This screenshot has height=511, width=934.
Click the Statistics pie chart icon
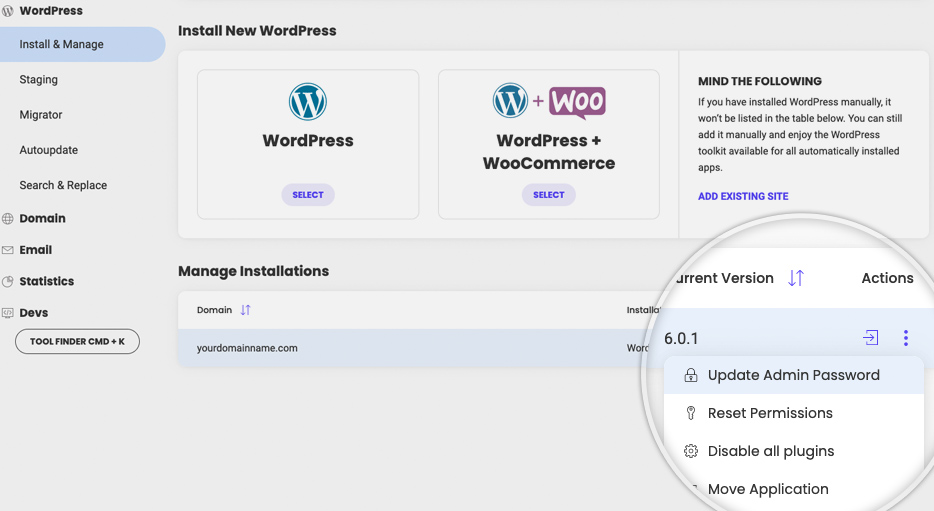click(7, 282)
